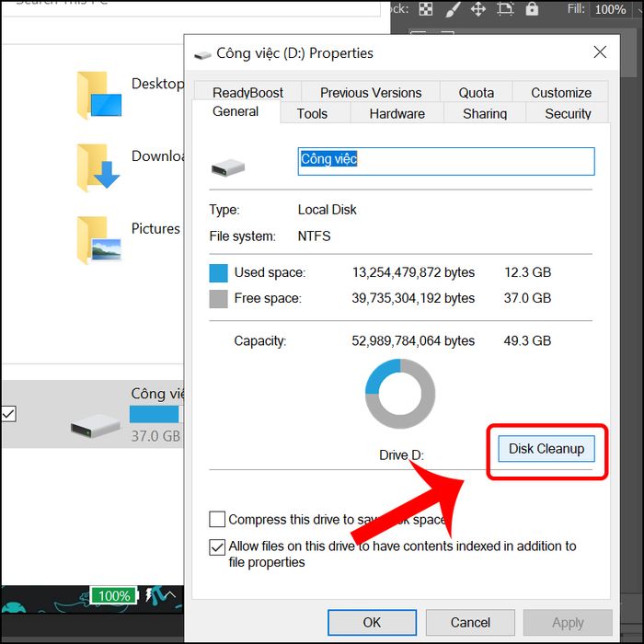Screen dimensions: 644x644
Task: Click the Free space gray swatch
Action: point(219,299)
